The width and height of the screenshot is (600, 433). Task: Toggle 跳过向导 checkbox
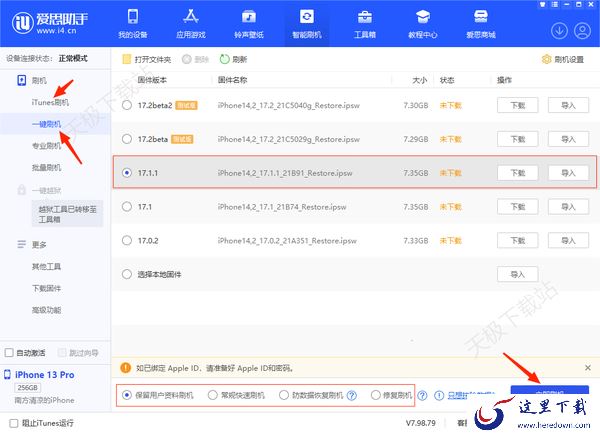click(x=62, y=352)
